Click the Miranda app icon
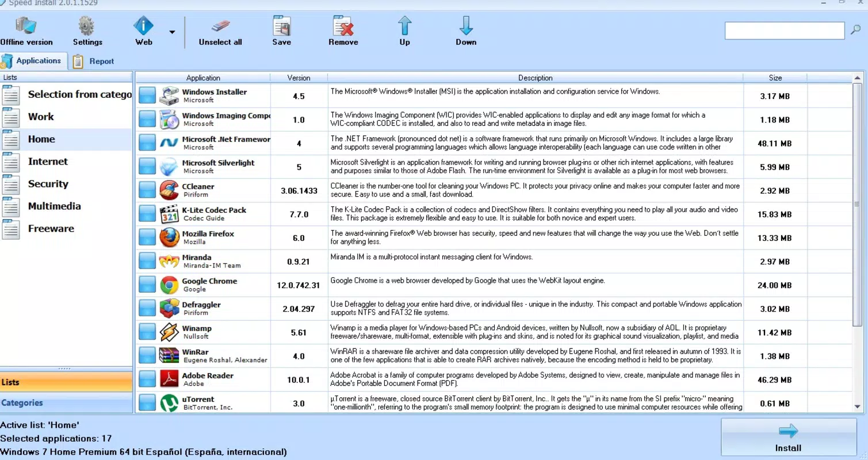Viewport: 868px width, 460px height. [x=169, y=262]
